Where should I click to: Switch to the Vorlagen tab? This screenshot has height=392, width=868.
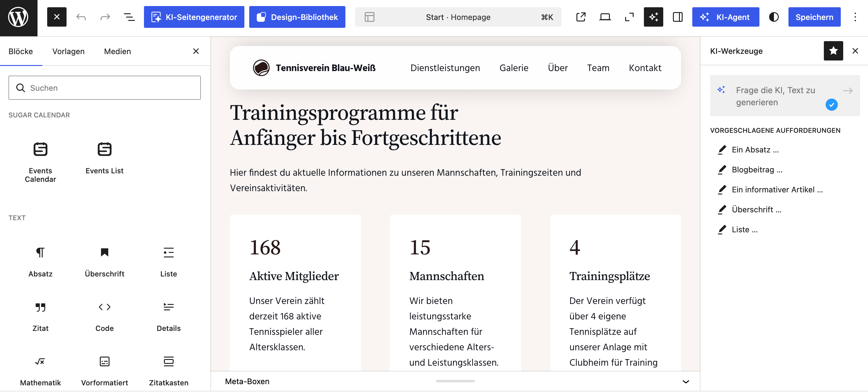tap(68, 51)
